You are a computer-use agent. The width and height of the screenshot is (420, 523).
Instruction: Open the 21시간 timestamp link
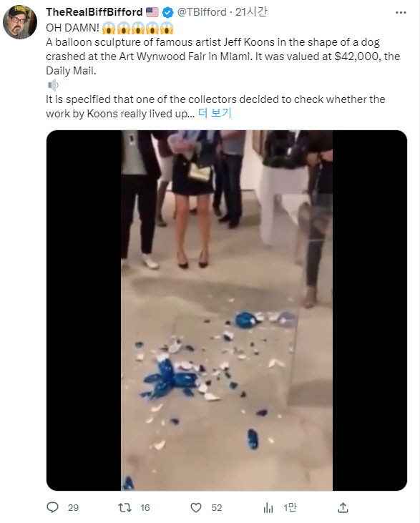tap(251, 12)
